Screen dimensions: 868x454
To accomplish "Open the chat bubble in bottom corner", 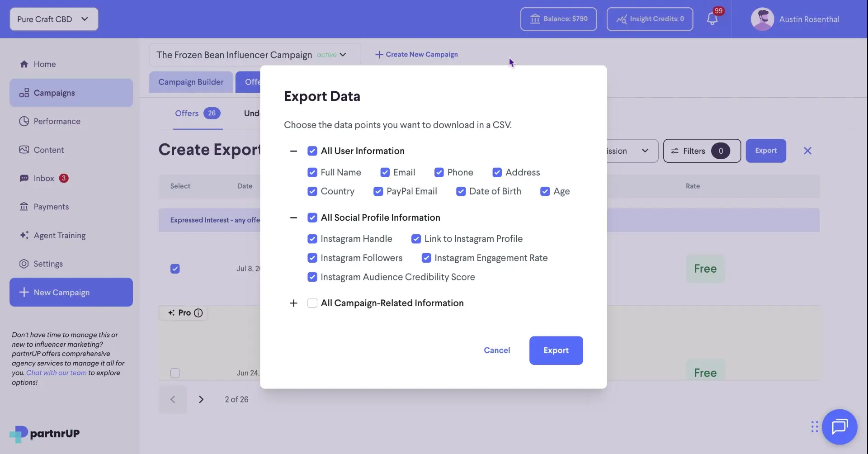I will point(840,427).
